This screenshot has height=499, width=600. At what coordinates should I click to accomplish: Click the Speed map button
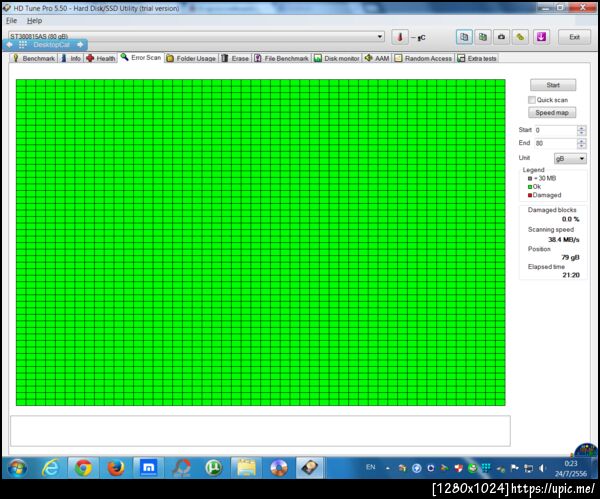(x=552, y=113)
